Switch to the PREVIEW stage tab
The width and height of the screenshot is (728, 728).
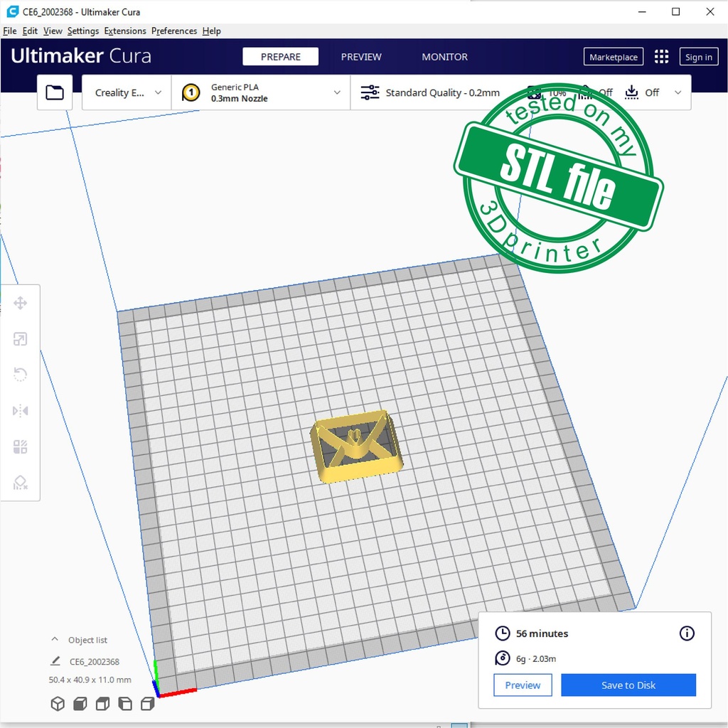click(361, 57)
